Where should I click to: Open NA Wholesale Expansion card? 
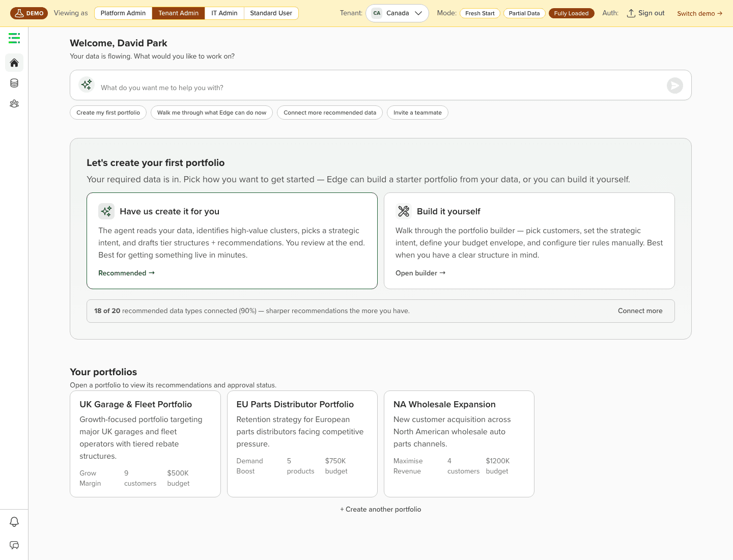[459, 444]
